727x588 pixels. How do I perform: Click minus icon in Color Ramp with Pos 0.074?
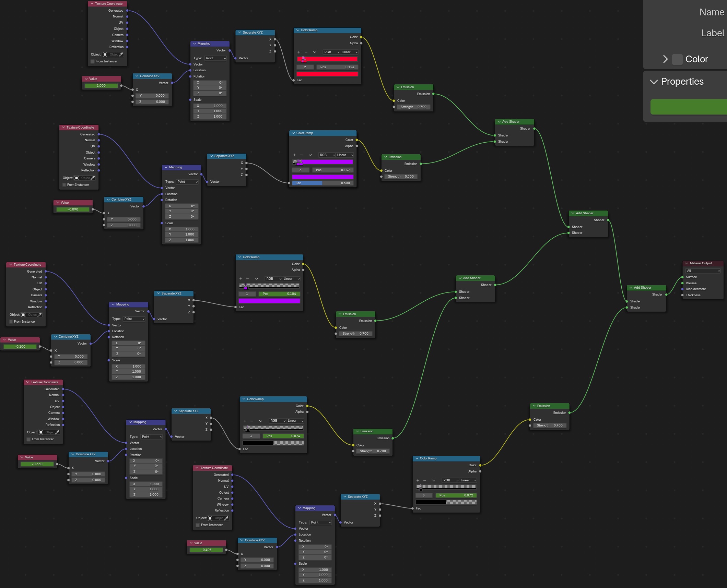point(252,421)
